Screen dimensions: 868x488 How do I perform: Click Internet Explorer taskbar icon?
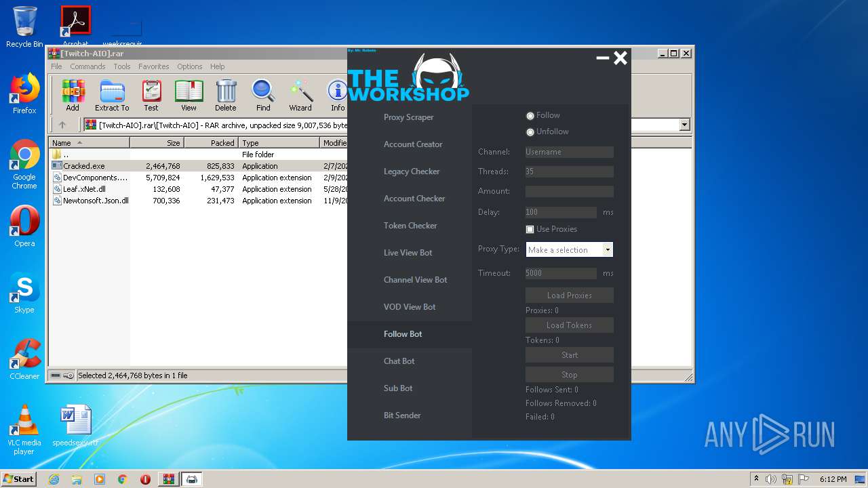click(54, 479)
